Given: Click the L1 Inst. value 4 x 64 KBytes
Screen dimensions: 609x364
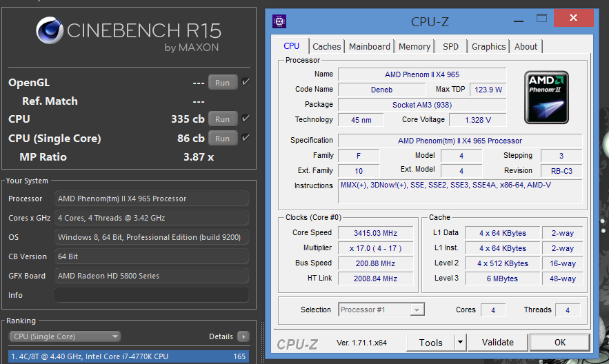Looking at the screenshot, I should (502, 248).
